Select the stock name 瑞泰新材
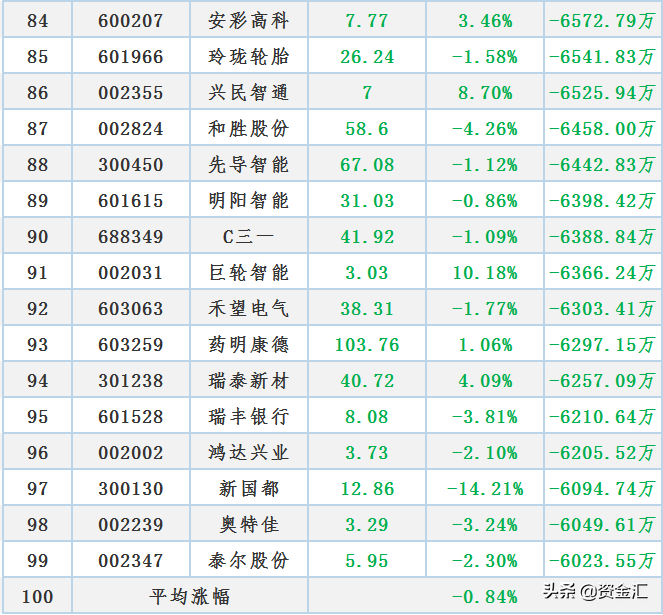This screenshot has height=615, width=663. pos(249,380)
